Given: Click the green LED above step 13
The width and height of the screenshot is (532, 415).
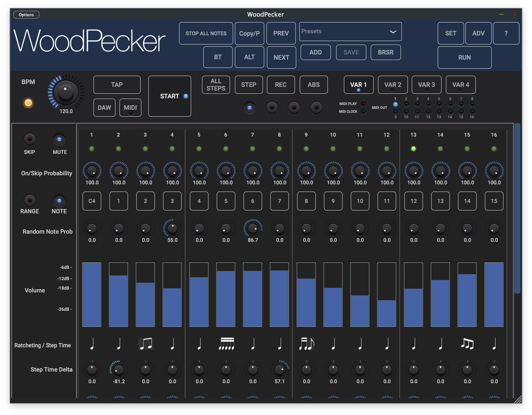Looking at the screenshot, I should coord(413,149).
